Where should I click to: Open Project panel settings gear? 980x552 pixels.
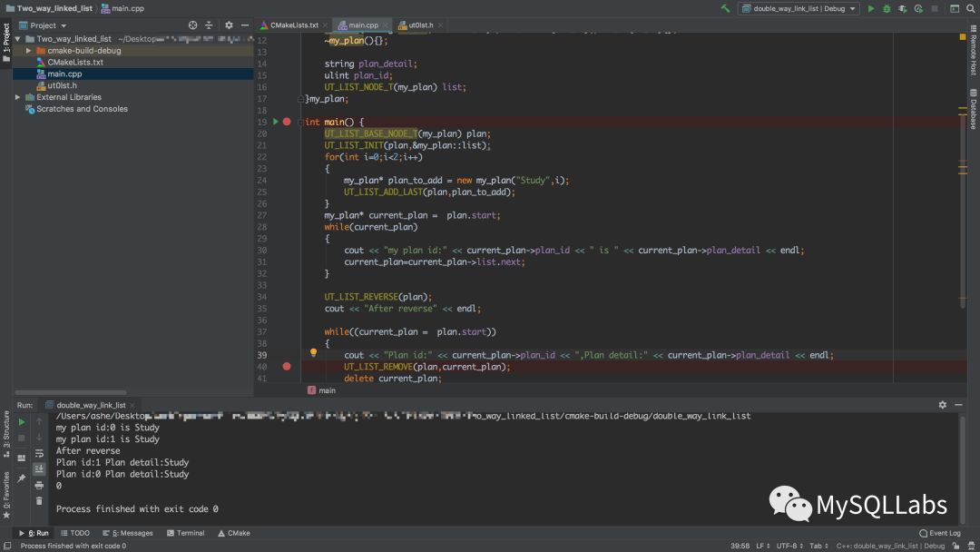tap(229, 25)
